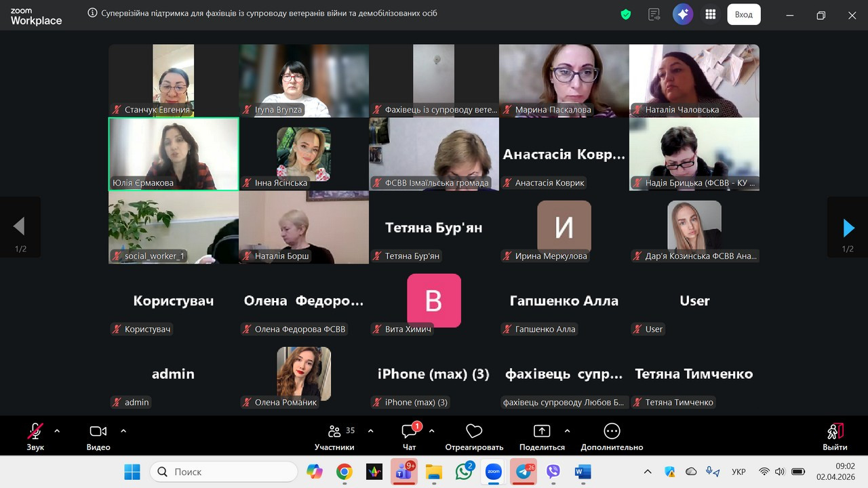Click Ирина Меркулова's avatar with letter И
The height and width of the screenshot is (488, 868).
tap(564, 227)
